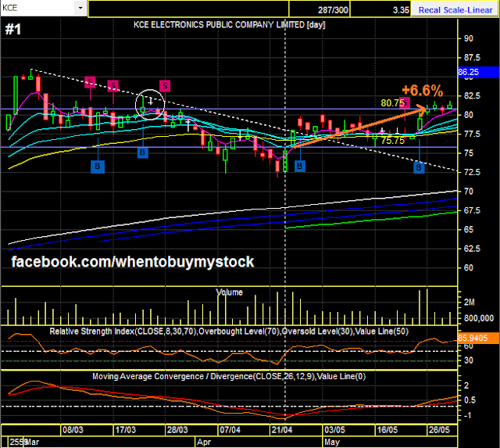Click the 72.5 price axis label
Screen dimensions: 500x448
(x=472, y=172)
